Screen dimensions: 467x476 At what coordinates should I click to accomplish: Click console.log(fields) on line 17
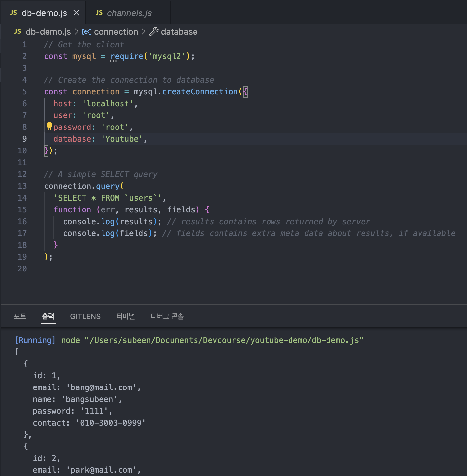(108, 233)
